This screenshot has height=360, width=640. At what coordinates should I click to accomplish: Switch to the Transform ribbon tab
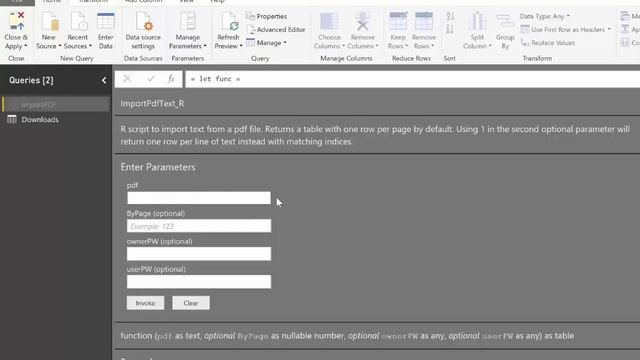pos(93,2)
